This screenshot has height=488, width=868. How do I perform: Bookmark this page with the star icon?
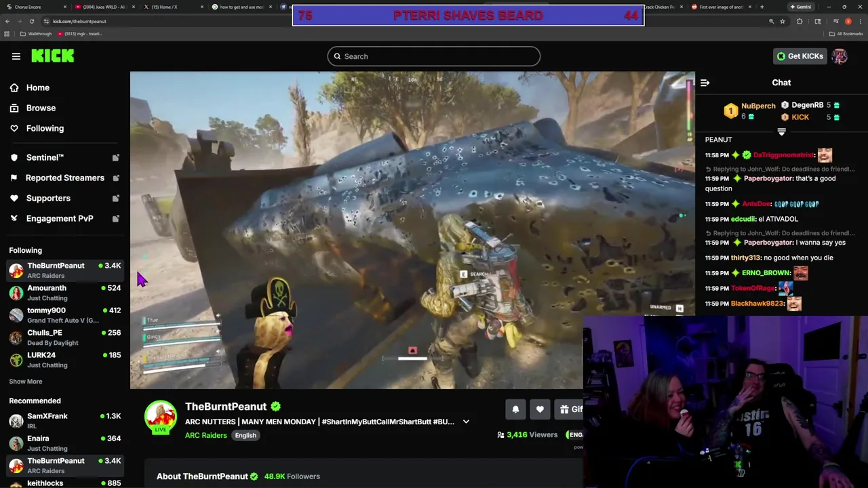782,21
